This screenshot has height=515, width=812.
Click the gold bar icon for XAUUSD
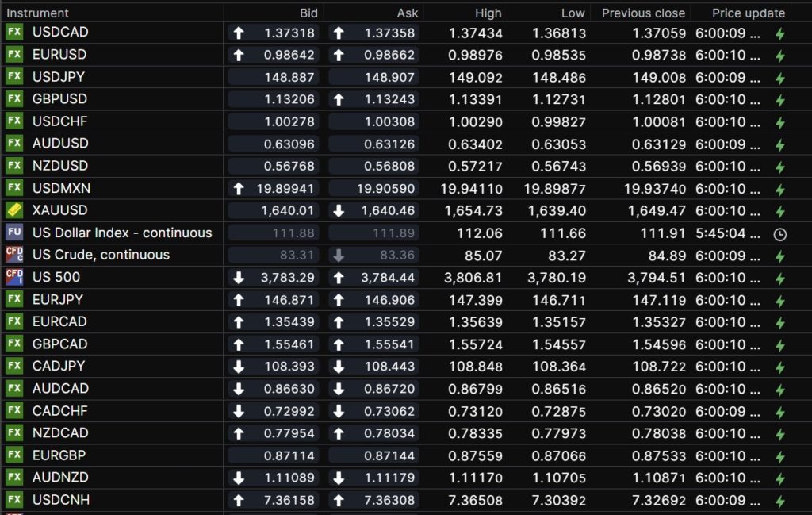[x=14, y=210]
